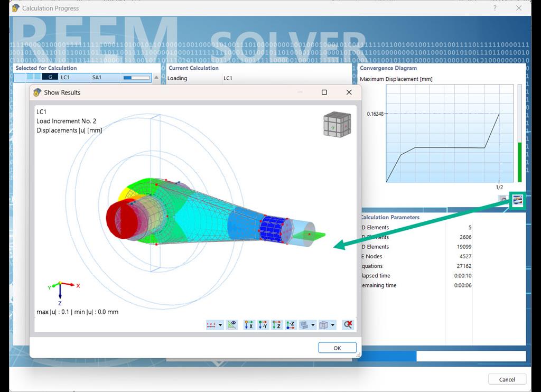Set view along the negative Y axis
Image resolution: width=541 pixels, height=392 pixels.
tap(263, 325)
